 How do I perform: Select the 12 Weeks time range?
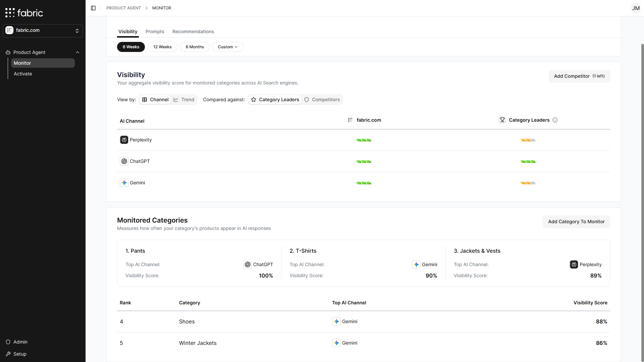point(162,47)
